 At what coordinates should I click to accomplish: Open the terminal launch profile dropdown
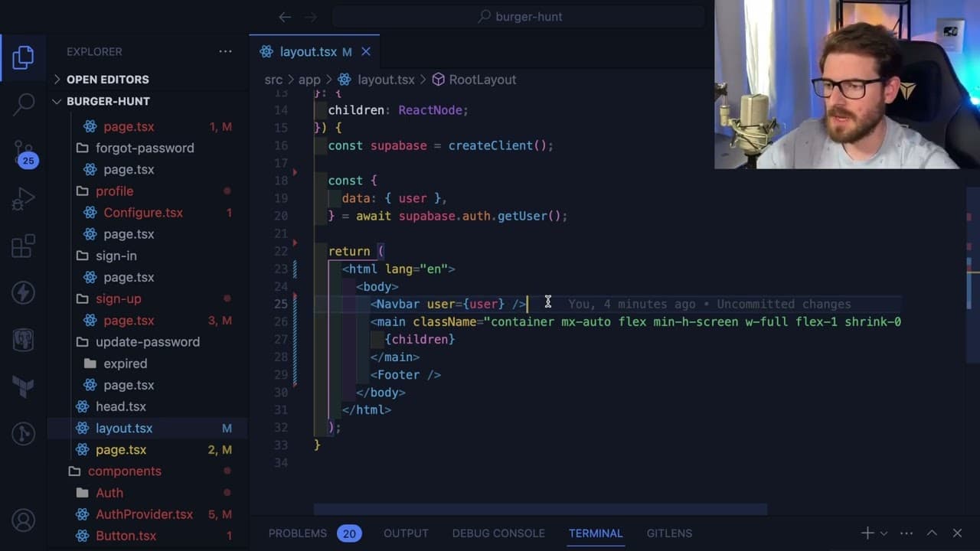point(884,533)
